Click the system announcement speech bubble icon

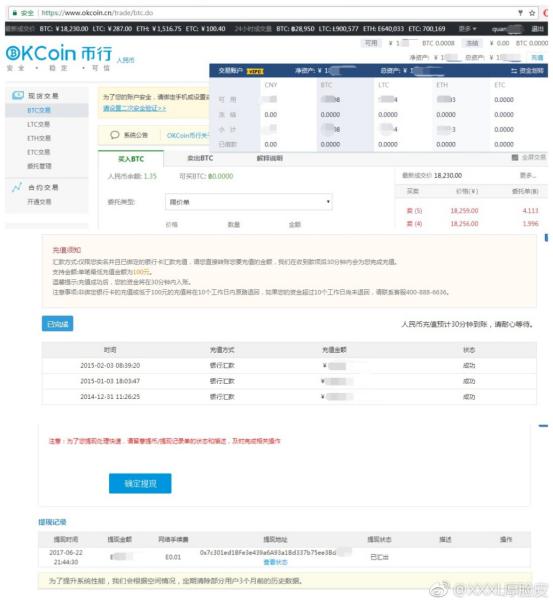click(115, 135)
